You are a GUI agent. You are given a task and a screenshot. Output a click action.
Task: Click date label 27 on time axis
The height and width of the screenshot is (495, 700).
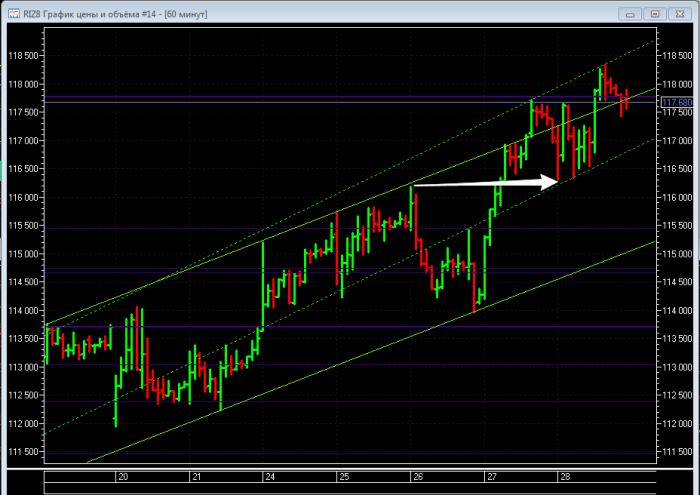tap(492, 477)
